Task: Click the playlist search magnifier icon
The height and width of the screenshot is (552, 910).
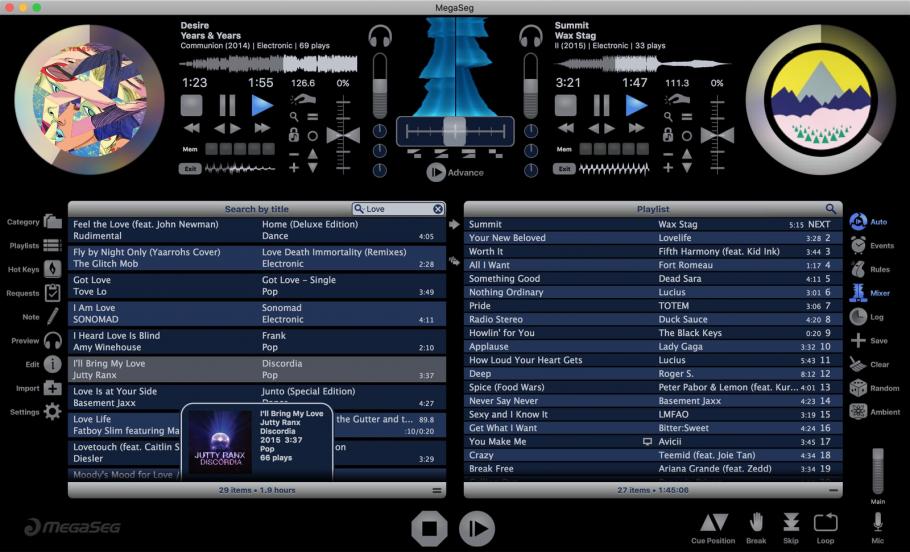Action: [830, 209]
